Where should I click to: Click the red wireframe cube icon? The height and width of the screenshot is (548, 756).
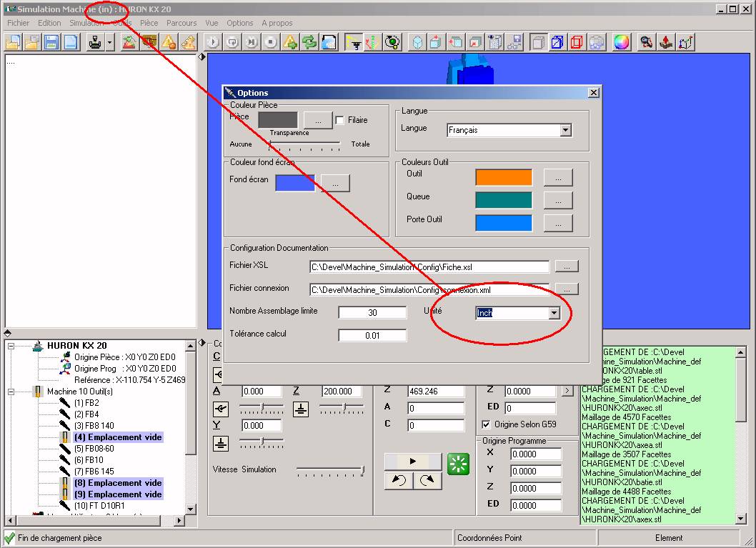pos(577,42)
